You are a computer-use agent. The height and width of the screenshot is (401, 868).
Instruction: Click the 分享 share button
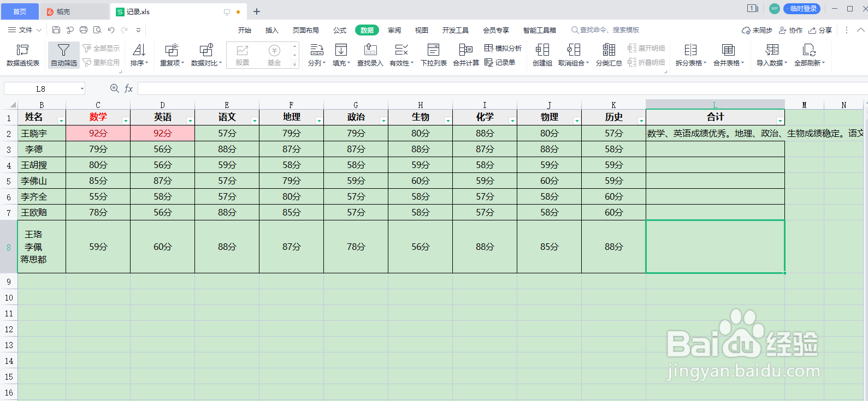coord(820,30)
